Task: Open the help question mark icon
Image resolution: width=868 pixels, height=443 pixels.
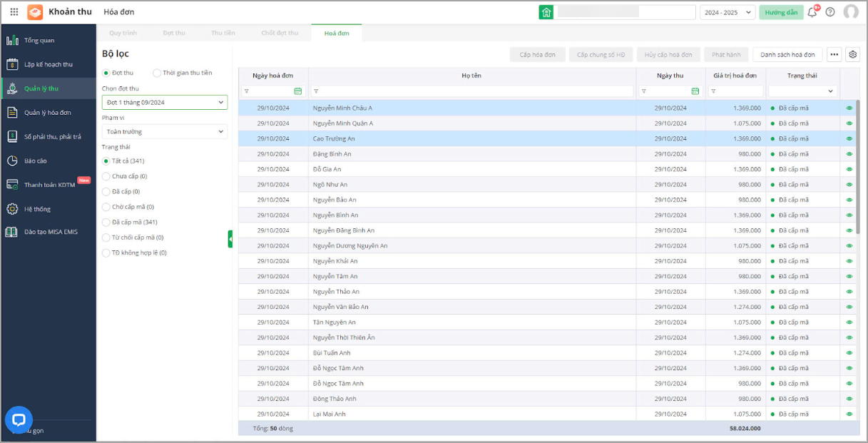Action: pyautogui.click(x=830, y=12)
